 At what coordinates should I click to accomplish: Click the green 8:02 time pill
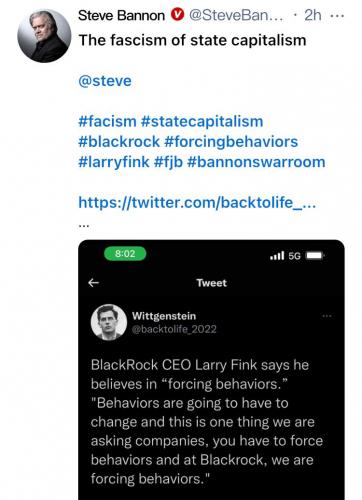coord(125,254)
